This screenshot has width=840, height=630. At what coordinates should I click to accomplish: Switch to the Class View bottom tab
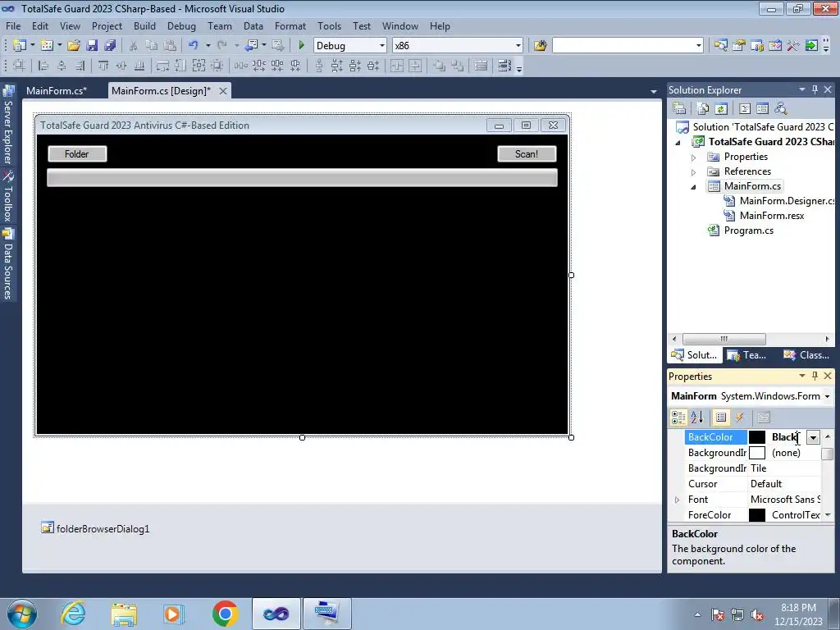click(806, 355)
